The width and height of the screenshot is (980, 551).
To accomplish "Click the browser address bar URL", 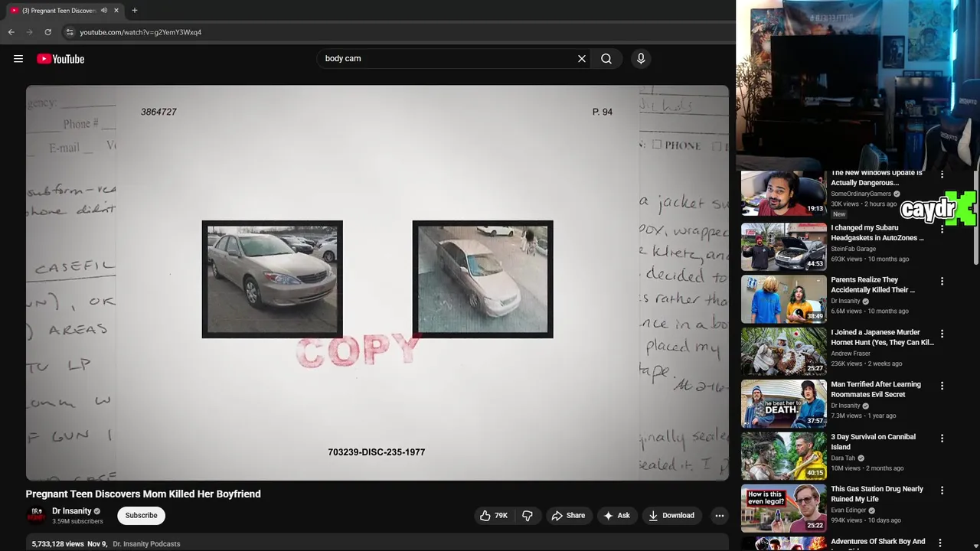I will pyautogui.click(x=141, y=32).
